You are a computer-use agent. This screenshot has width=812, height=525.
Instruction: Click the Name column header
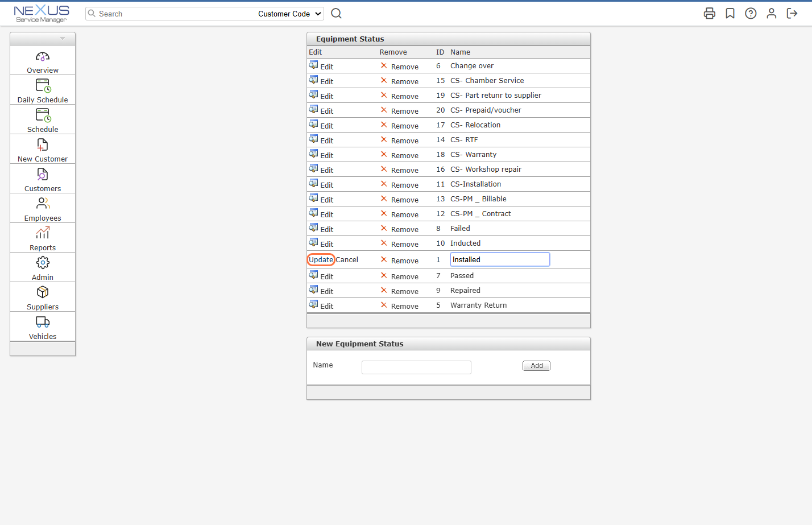(460, 52)
